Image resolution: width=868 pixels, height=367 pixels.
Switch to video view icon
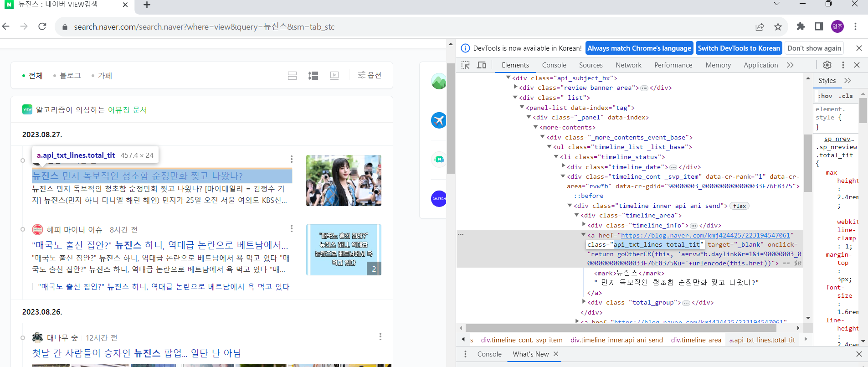click(x=334, y=76)
